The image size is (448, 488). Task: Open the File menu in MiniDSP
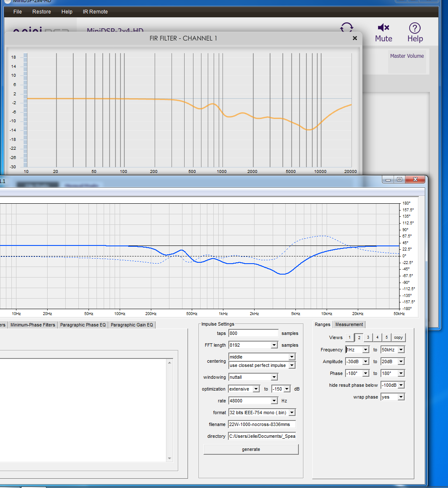(17, 12)
